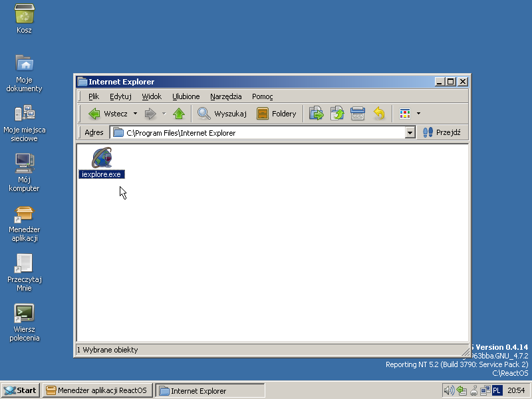
Task: Click the forward arrow toolbar button
Action: pos(150,114)
